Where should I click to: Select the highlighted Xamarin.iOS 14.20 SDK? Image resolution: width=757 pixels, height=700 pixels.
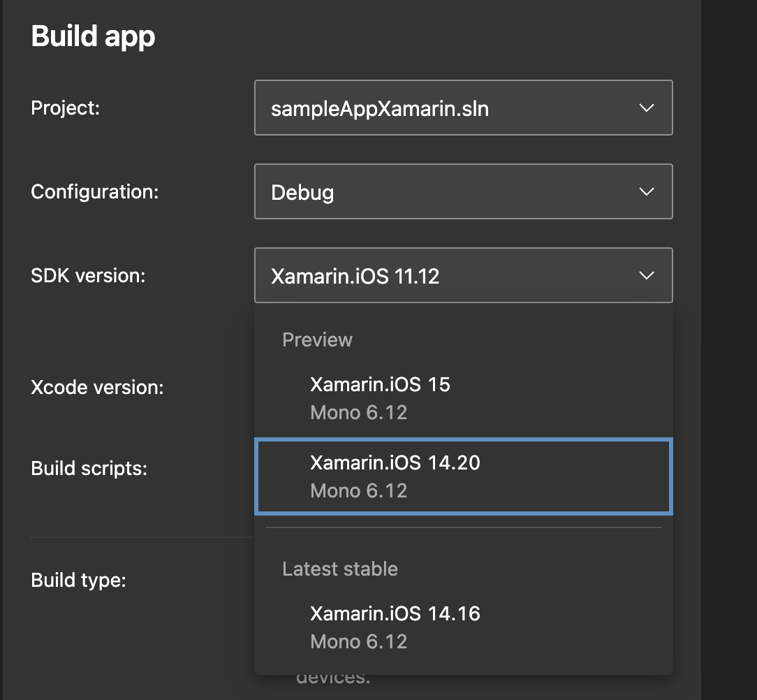[395, 462]
